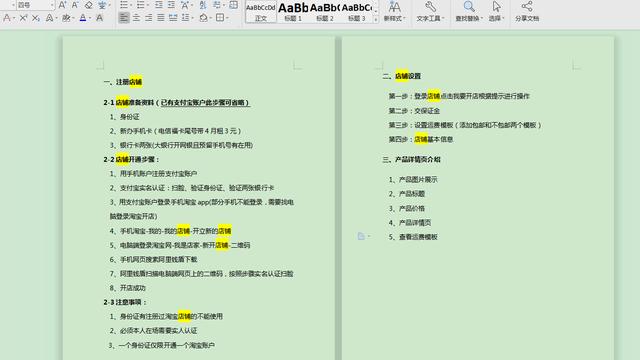Apply numbered list formatting
This screenshot has height=360, width=640.
[x=140, y=5]
